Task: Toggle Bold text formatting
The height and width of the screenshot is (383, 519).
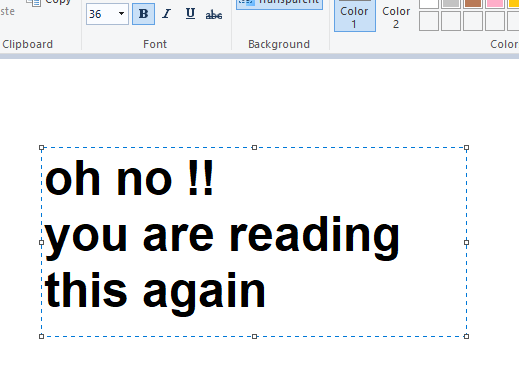Action: tap(143, 14)
